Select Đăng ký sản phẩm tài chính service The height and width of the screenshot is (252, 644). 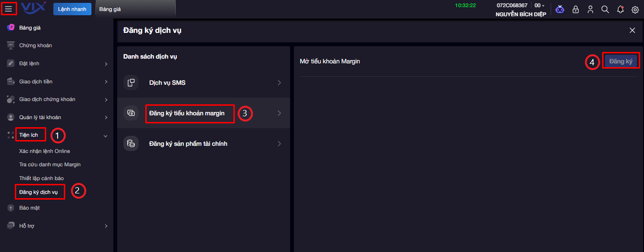[x=203, y=143]
